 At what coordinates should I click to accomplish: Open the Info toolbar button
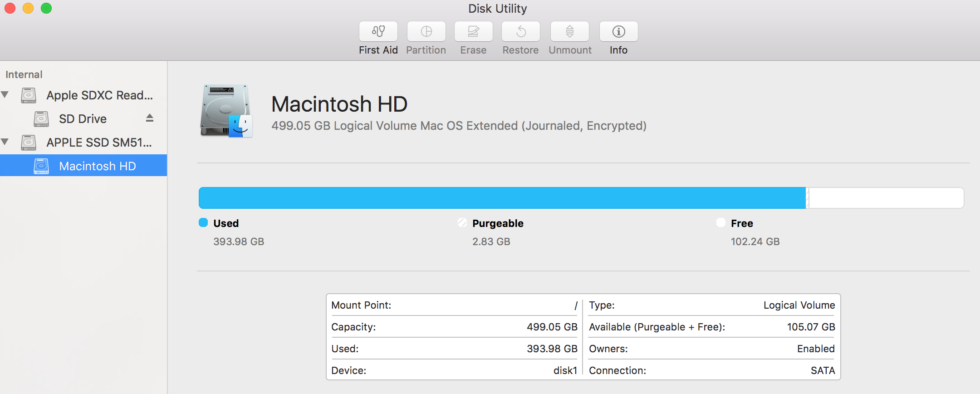point(618,31)
